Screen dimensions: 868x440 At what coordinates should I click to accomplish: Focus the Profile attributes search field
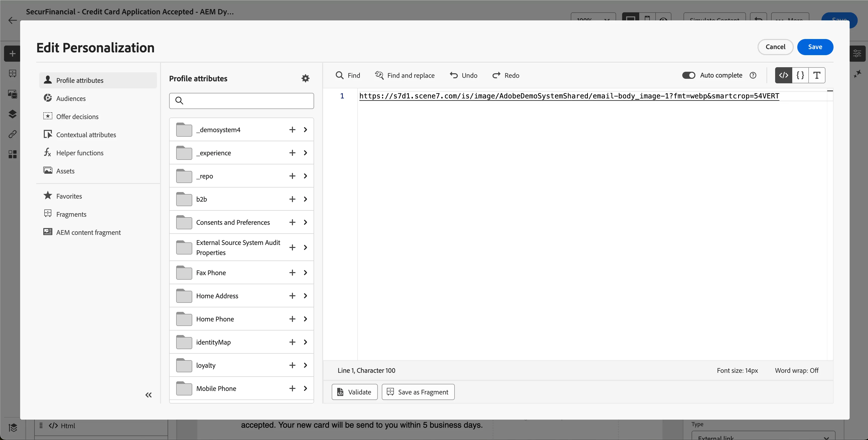click(x=241, y=101)
